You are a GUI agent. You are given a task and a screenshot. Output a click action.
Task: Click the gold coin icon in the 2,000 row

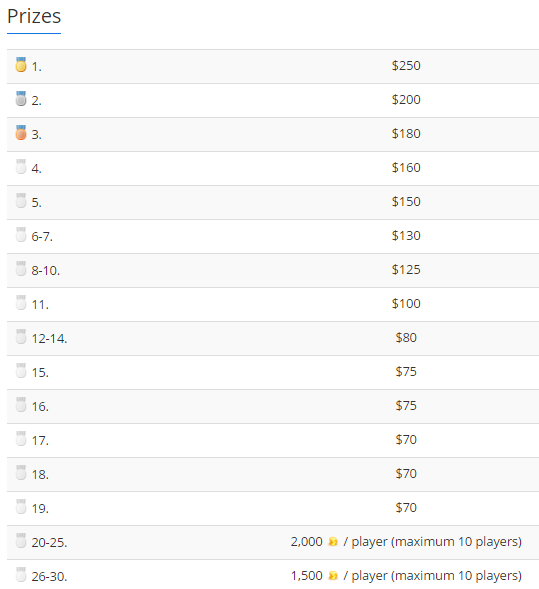click(333, 542)
